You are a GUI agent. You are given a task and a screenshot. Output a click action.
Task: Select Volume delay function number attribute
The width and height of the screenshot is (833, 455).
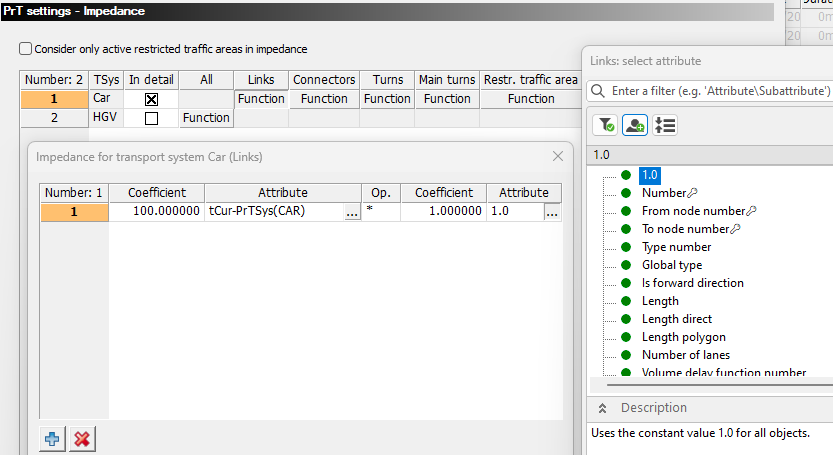coord(724,373)
